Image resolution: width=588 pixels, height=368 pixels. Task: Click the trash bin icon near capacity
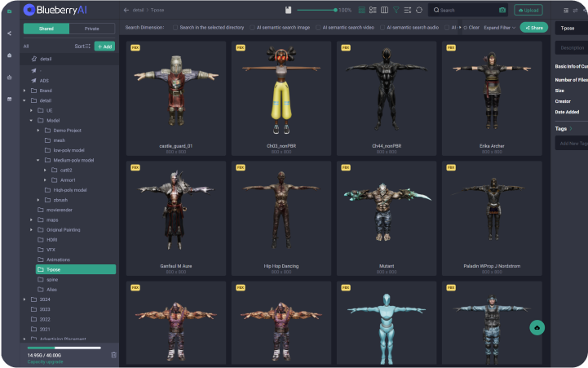[x=113, y=354]
